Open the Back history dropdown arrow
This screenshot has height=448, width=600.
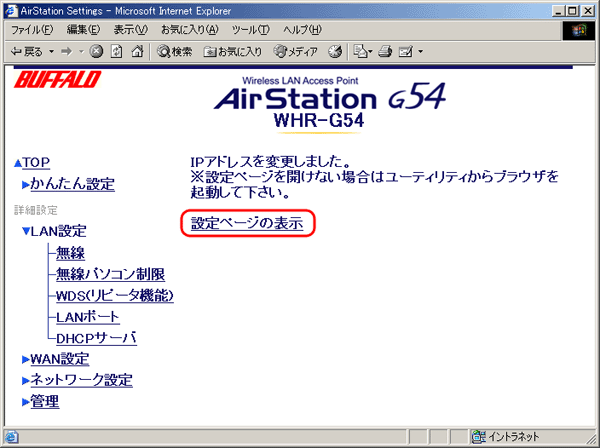click(51, 52)
